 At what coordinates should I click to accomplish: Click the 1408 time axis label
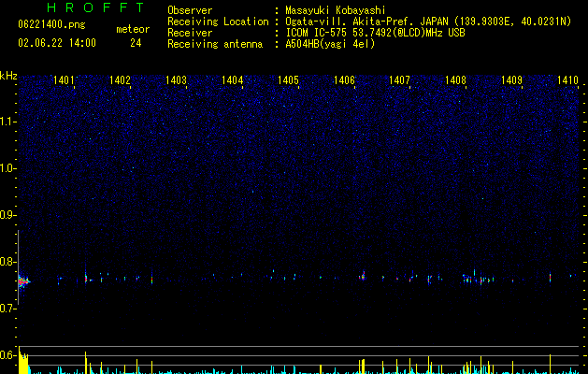tap(455, 79)
